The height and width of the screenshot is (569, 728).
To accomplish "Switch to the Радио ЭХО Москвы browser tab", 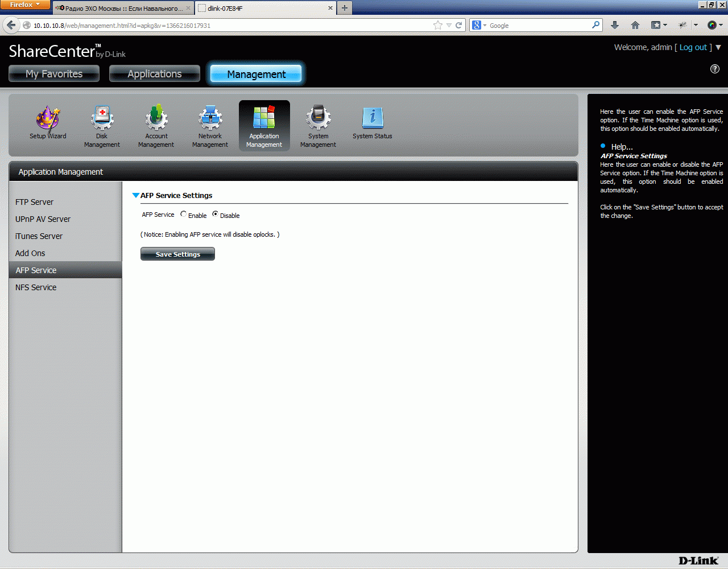I will tap(123, 9).
